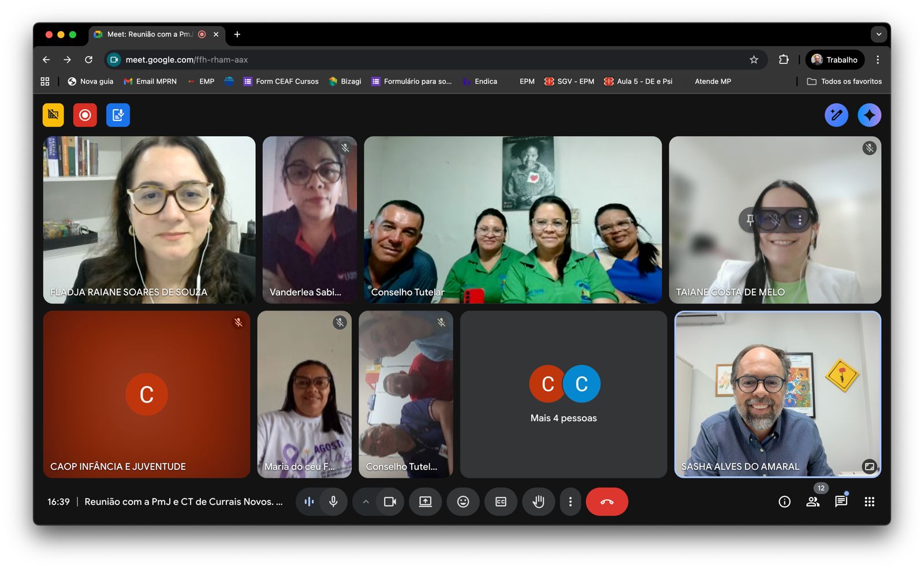Click the red leave call button
The width and height of the screenshot is (924, 569).
click(606, 501)
